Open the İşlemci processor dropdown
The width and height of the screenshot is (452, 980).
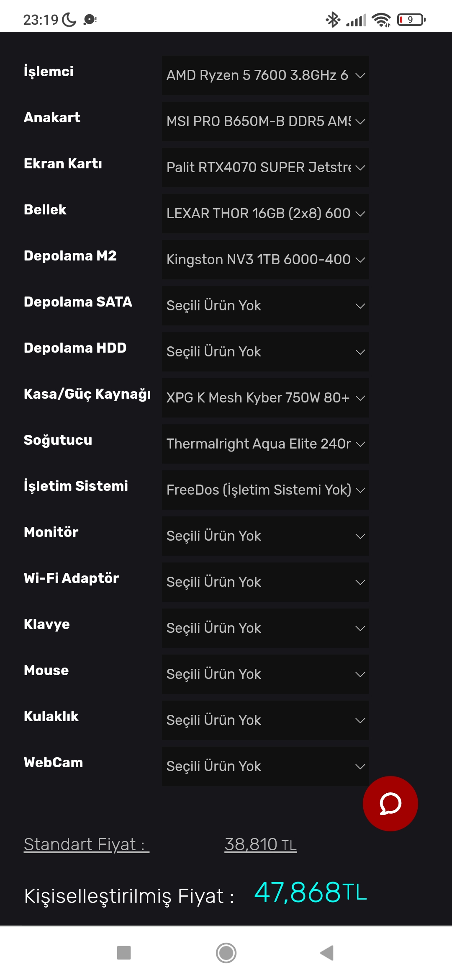(x=265, y=75)
